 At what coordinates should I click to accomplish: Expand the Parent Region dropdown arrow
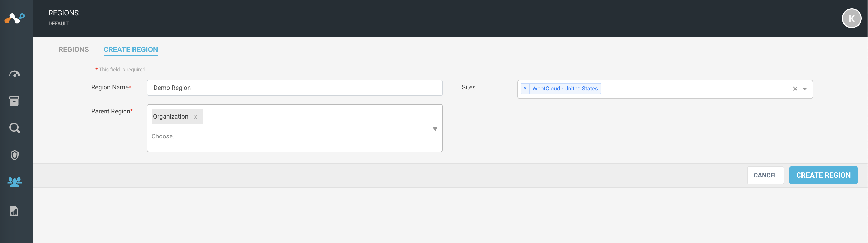(x=435, y=129)
